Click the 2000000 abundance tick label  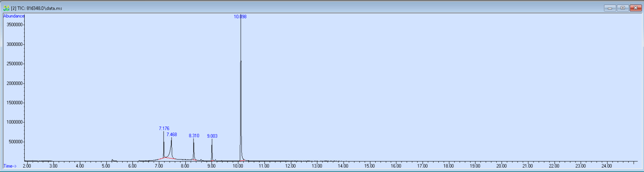(14, 84)
